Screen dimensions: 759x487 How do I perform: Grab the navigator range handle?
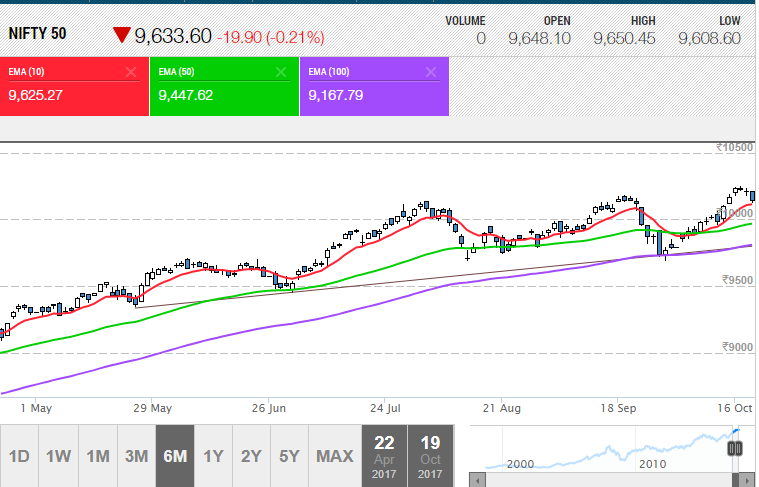pos(735,448)
